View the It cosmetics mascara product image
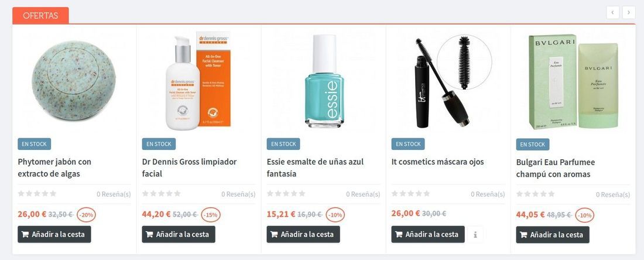The width and height of the screenshot is (644, 260). (x=448, y=80)
